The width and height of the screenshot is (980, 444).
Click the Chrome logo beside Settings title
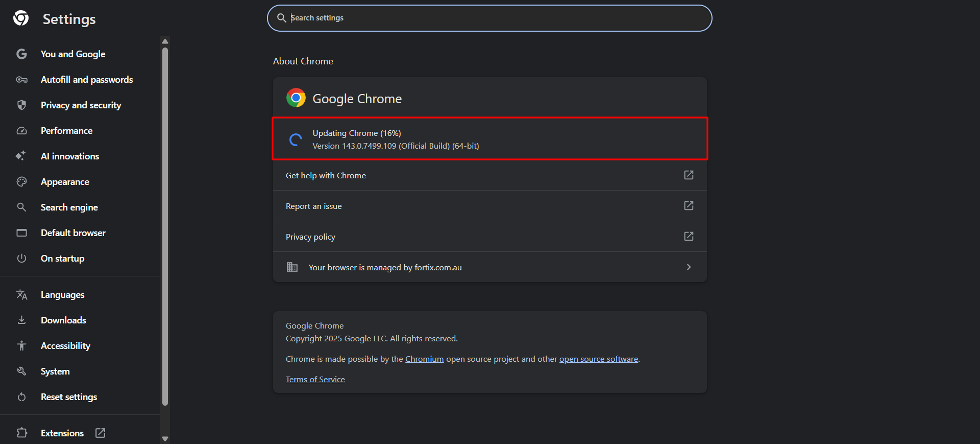click(21, 18)
